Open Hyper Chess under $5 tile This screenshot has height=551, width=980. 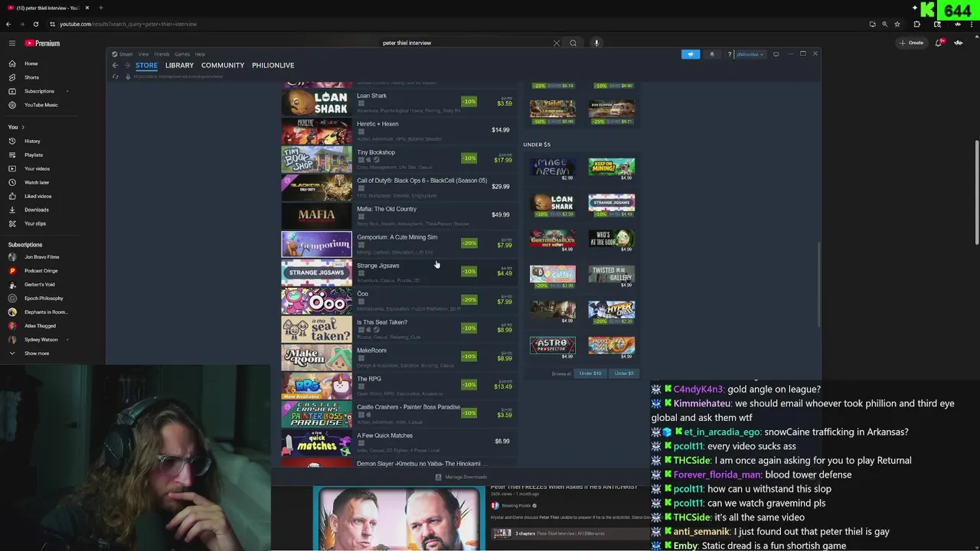coord(611,312)
